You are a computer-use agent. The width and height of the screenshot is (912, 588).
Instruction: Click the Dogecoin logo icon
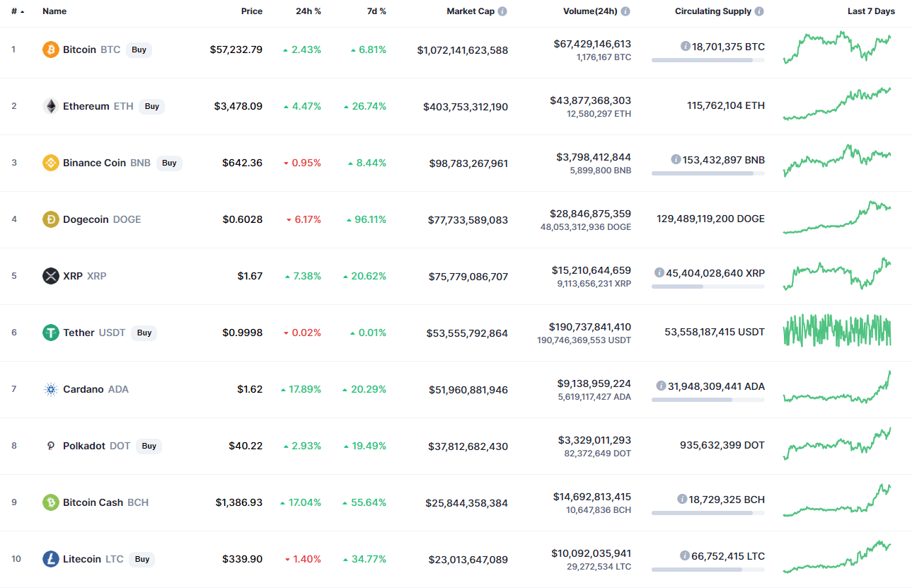(x=51, y=219)
